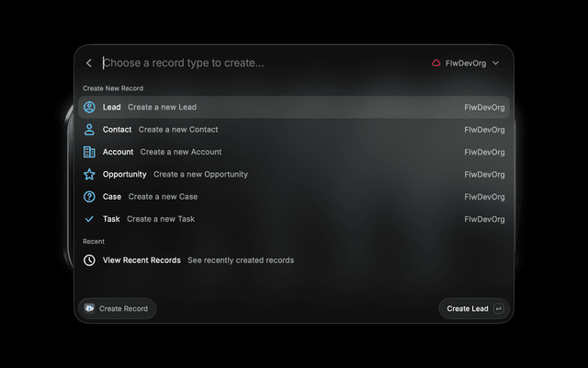Select Create a new Contact entry

(294, 130)
